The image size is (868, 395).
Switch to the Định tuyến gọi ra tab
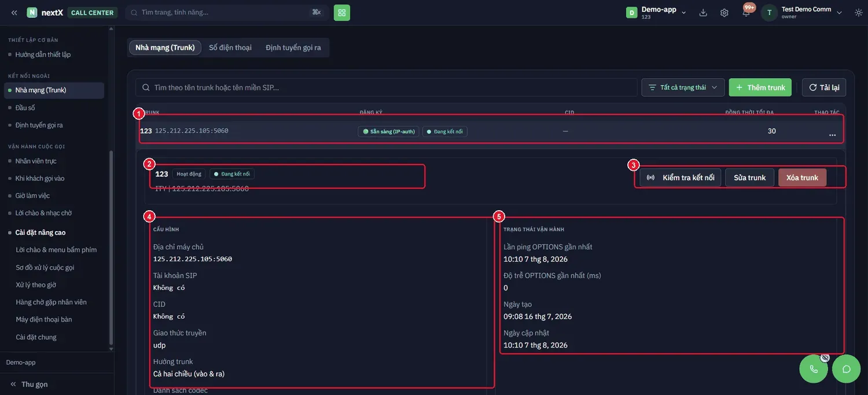[293, 47]
